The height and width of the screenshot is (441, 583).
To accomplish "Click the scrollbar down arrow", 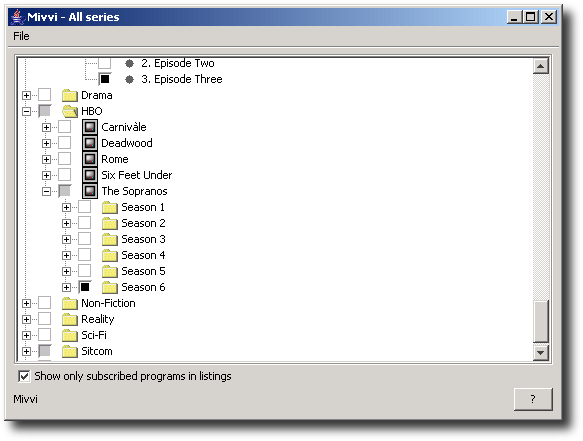I will [540, 352].
